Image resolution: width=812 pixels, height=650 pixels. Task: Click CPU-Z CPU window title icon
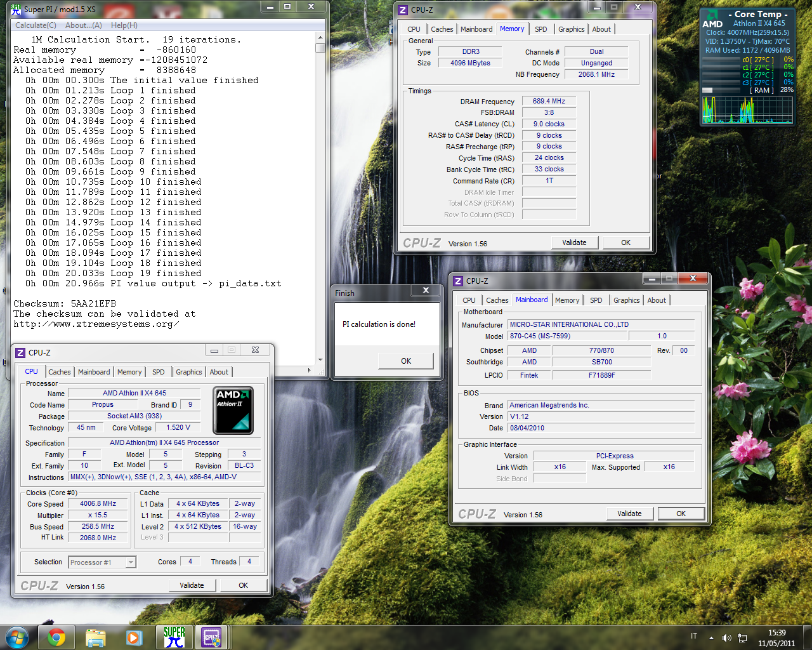pos(20,352)
